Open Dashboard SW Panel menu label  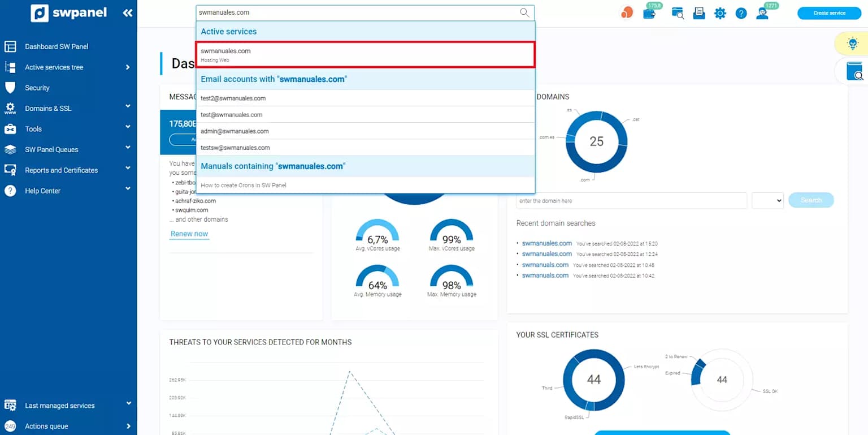(57, 46)
